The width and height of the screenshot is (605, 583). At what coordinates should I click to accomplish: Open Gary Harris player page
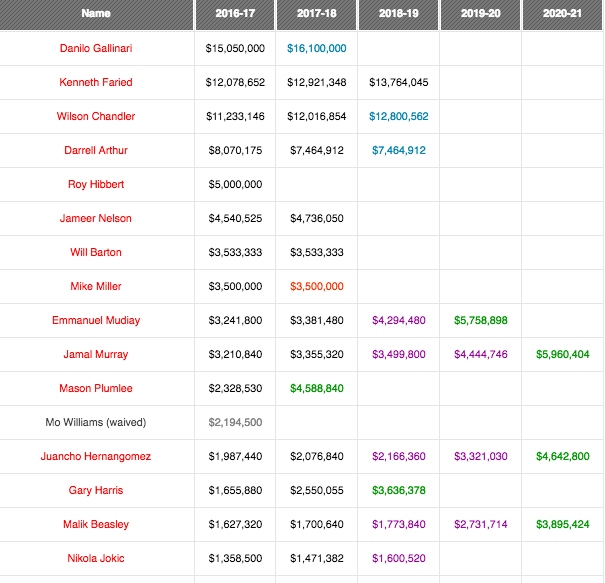click(x=96, y=490)
